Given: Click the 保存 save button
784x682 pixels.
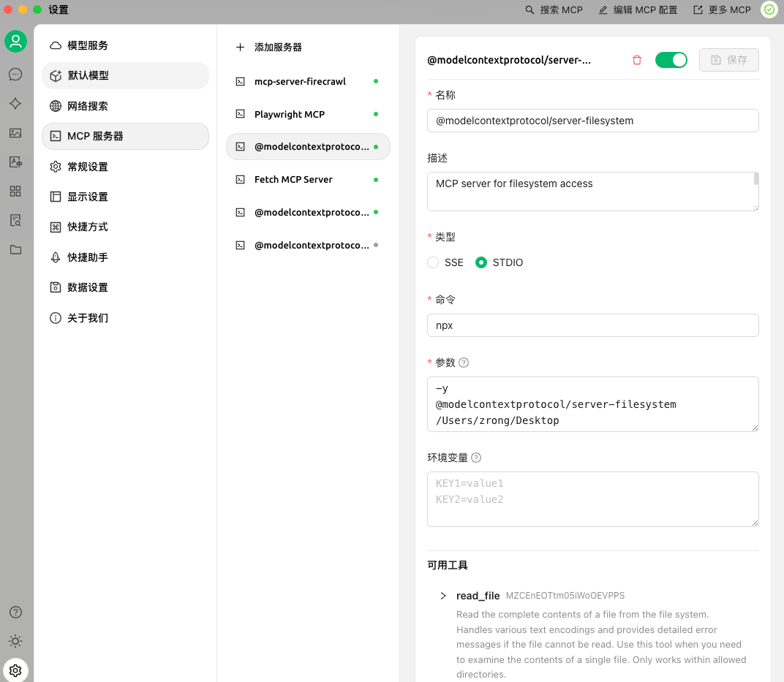Looking at the screenshot, I should [729, 60].
